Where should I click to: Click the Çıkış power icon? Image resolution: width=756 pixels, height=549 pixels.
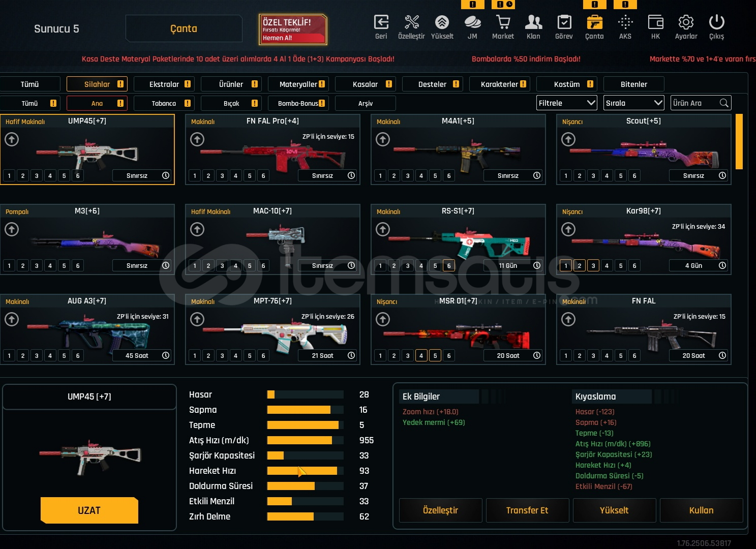716,22
